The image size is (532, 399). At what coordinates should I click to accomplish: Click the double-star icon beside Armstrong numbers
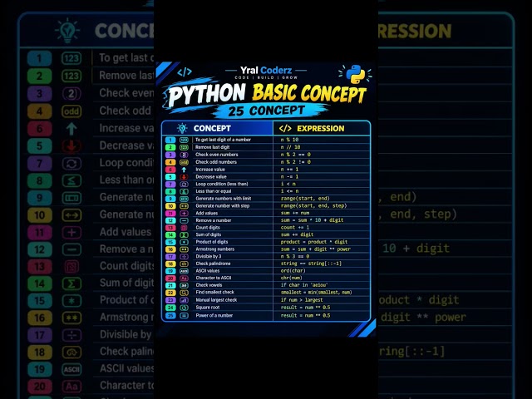[x=184, y=249]
